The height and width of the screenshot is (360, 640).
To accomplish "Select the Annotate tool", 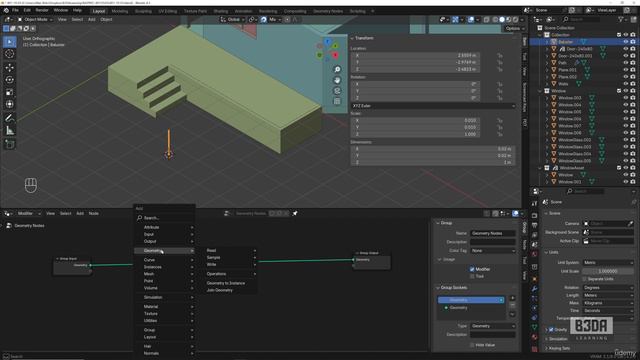I will [x=10, y=118].
